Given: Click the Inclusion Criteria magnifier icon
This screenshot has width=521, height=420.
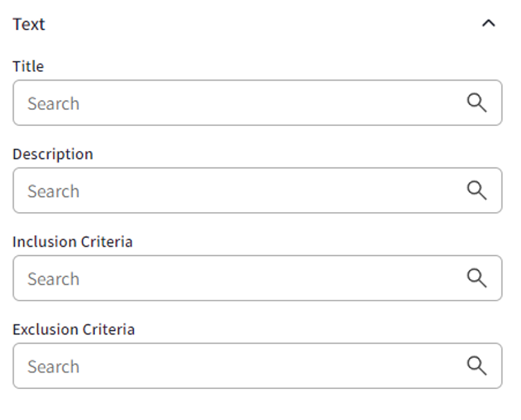Looking at the screenshot, I should pyautogui.click(x=476, y=278).
